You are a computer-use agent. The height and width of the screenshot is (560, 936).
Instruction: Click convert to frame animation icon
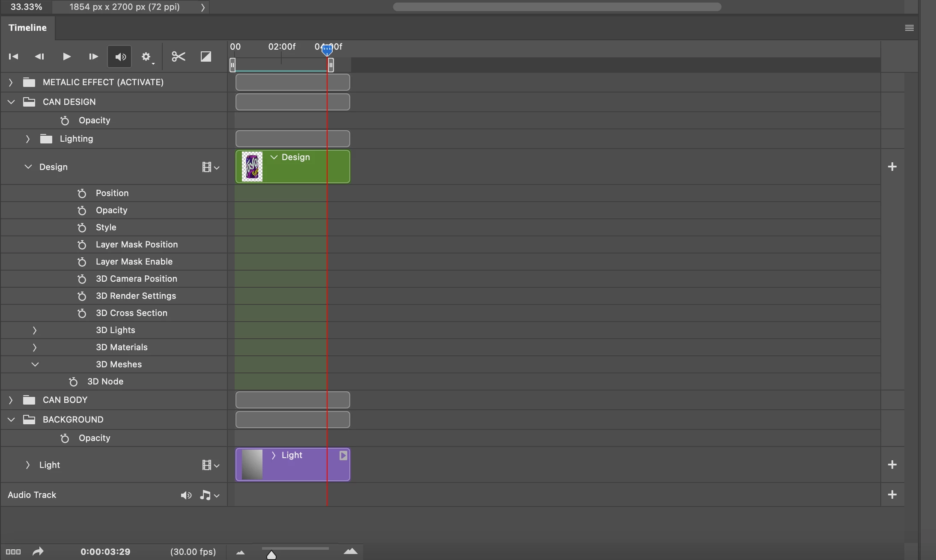click(13, 552)
